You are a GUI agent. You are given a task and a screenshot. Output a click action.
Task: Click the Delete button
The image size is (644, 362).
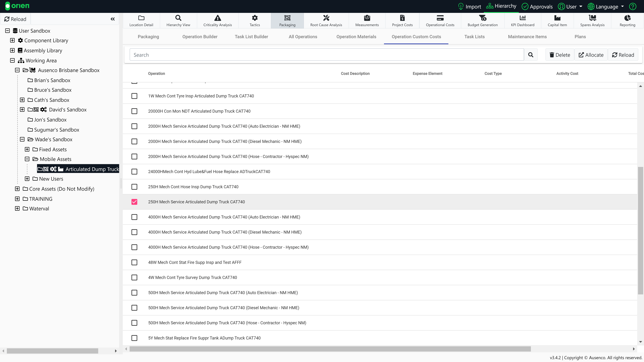[x=560, y=55]
